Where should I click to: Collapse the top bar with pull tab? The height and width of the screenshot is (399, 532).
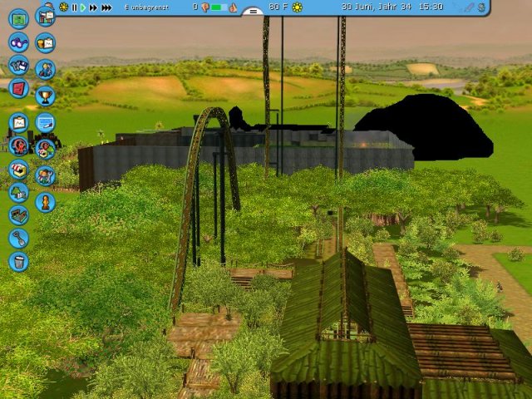[253, 12]
